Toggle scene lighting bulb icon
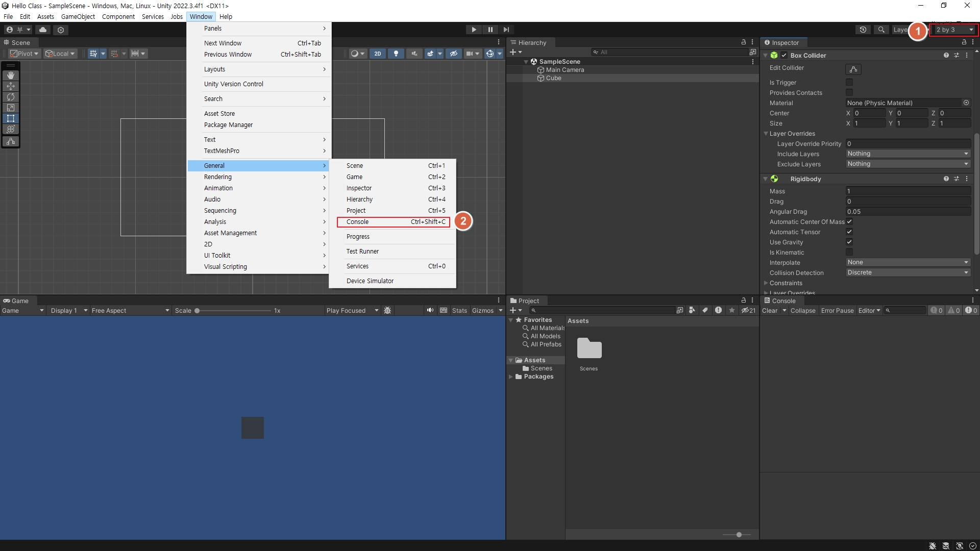 tap(396, 54)
